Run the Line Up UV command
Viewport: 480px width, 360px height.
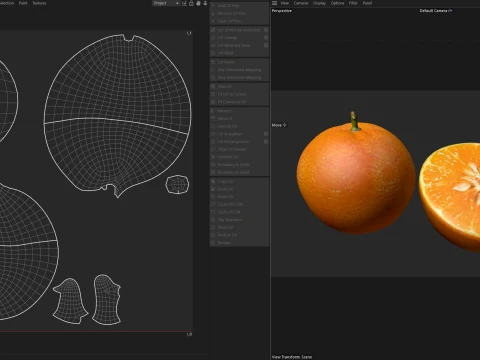coord(239,126)
